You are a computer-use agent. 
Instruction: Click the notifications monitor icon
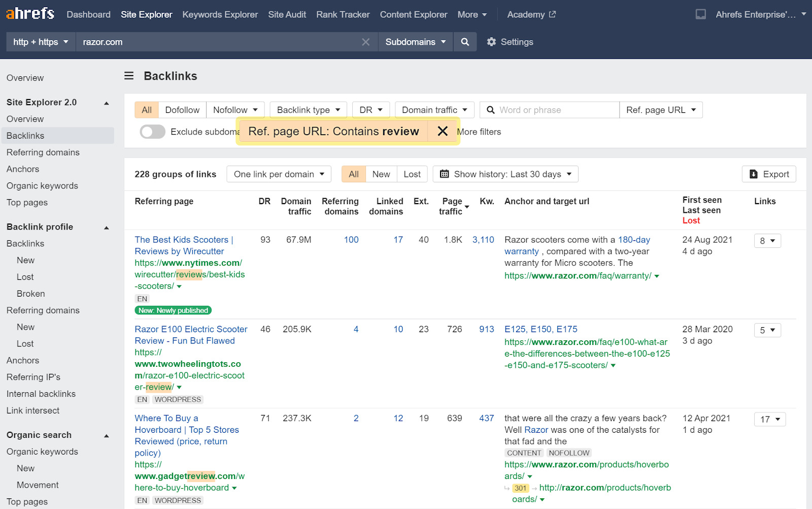point(700,15)
